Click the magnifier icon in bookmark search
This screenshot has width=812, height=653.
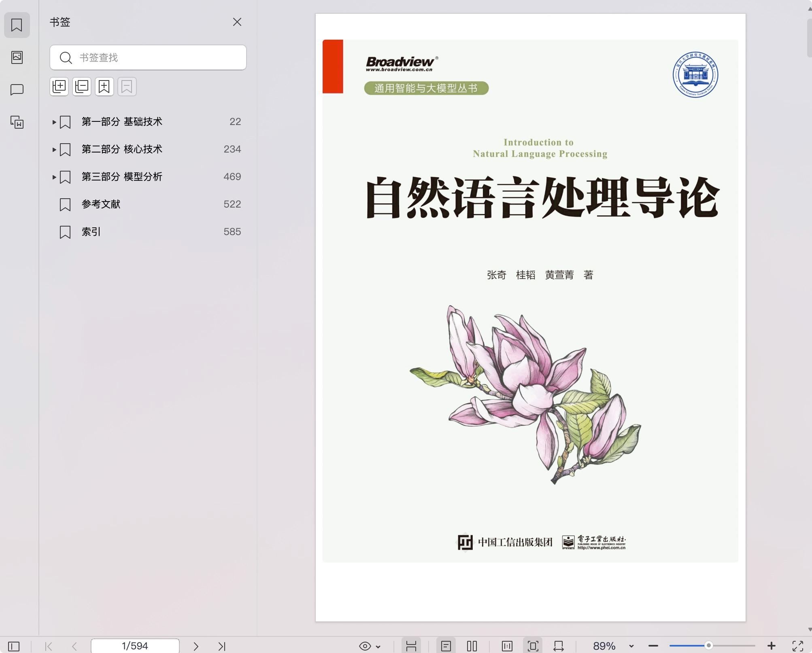66,58
